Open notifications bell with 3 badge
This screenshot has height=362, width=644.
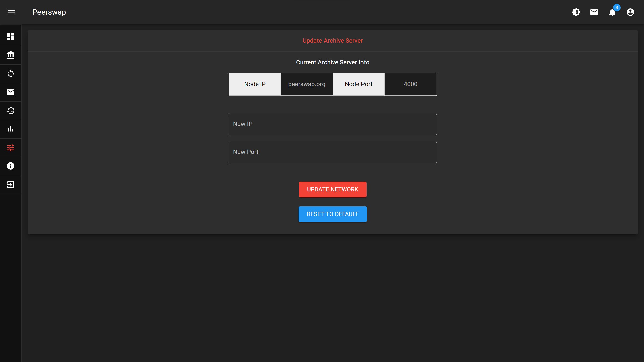click(x=612, y=12)
